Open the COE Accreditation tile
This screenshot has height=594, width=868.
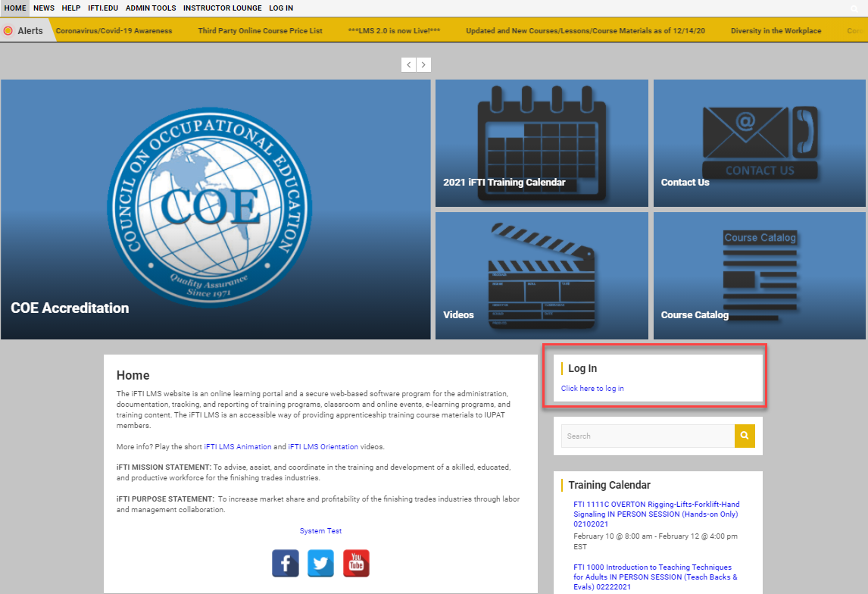(215, 209)
